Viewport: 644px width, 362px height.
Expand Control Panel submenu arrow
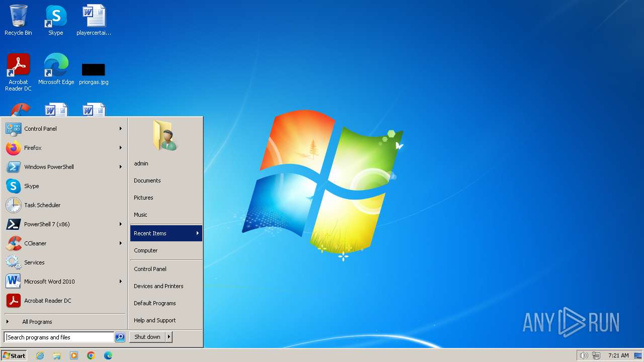coord(121,129)
